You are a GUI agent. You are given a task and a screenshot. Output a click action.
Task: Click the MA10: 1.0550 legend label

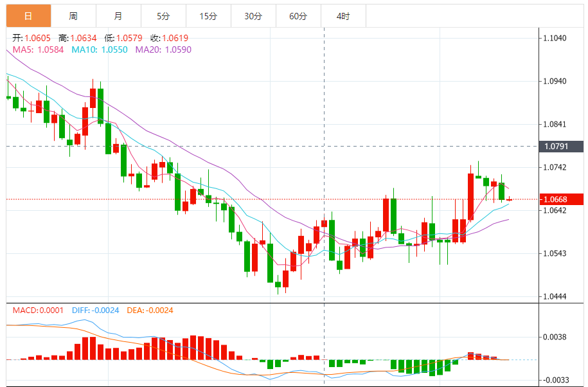[100, 50]
